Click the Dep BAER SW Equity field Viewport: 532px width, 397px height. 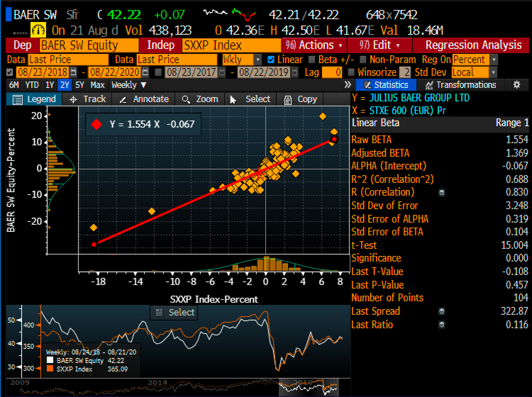tap(89, 45)
